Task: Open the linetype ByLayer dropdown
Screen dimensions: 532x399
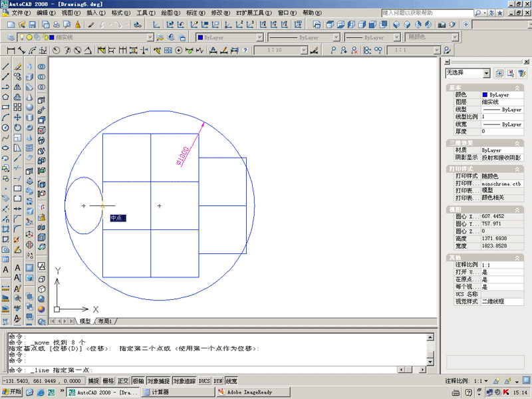Action: pos(336,37)
